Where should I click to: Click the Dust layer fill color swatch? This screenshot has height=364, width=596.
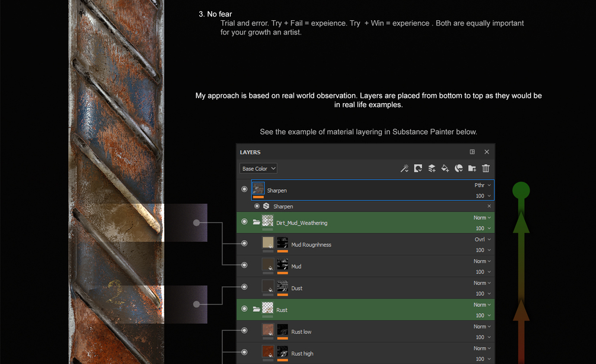pos(267,286)
